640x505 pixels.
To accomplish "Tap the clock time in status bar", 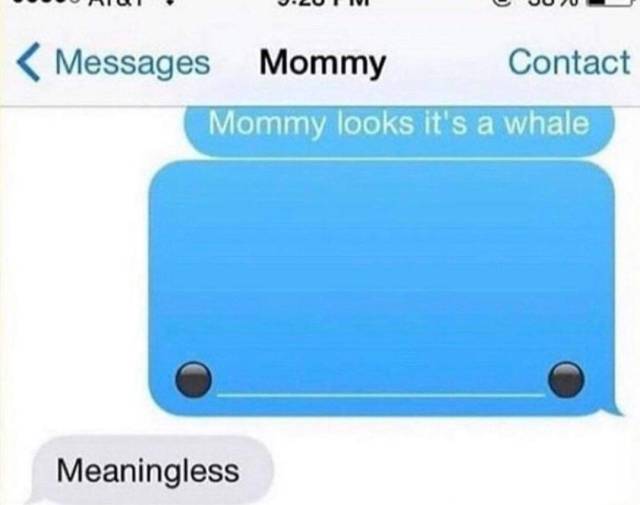I will [323, 3].
